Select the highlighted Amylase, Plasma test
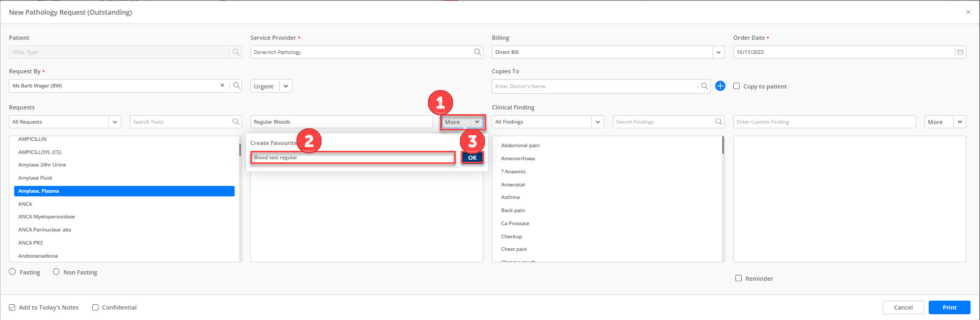Image resolution: width=980 pixels, height=320 pixels. 124,191
